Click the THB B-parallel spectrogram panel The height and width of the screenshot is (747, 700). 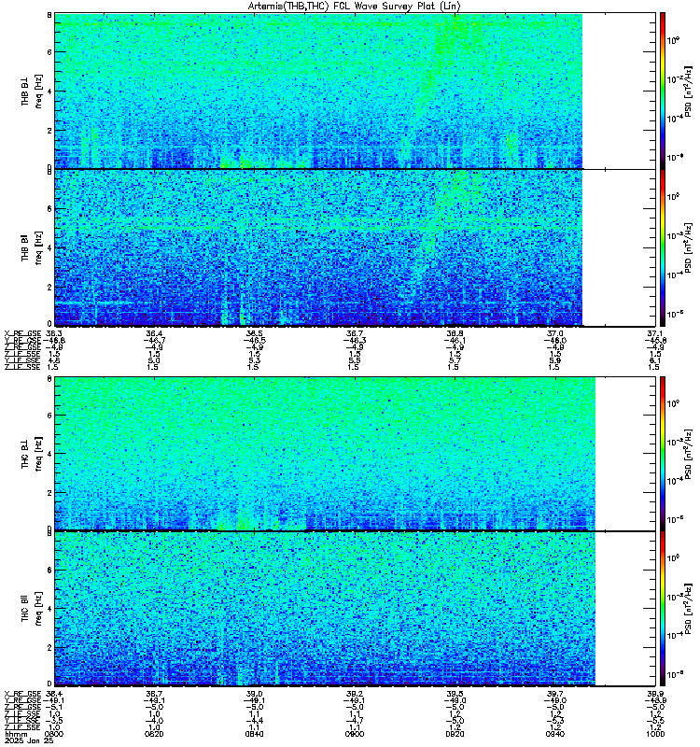click(x=356, y=248)
